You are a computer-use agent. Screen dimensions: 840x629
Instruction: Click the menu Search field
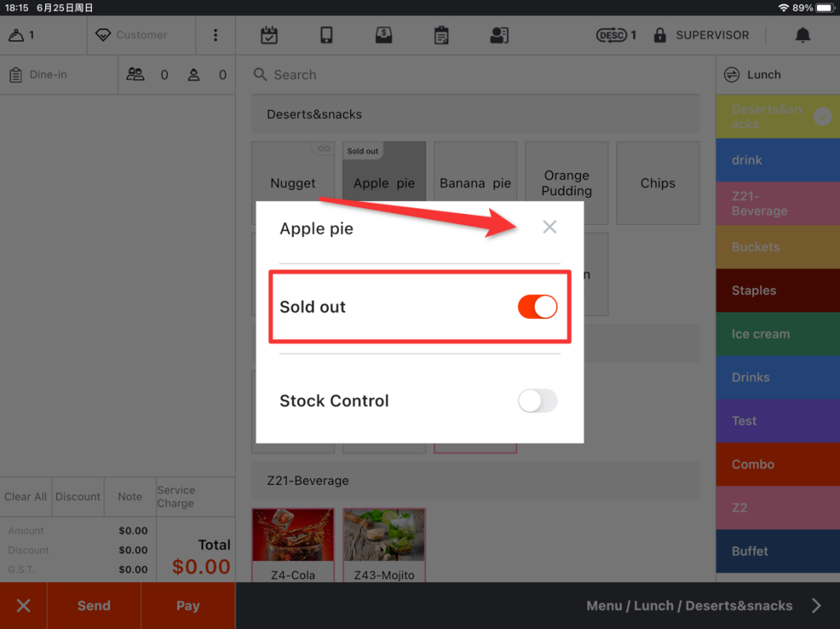(476, 75)
